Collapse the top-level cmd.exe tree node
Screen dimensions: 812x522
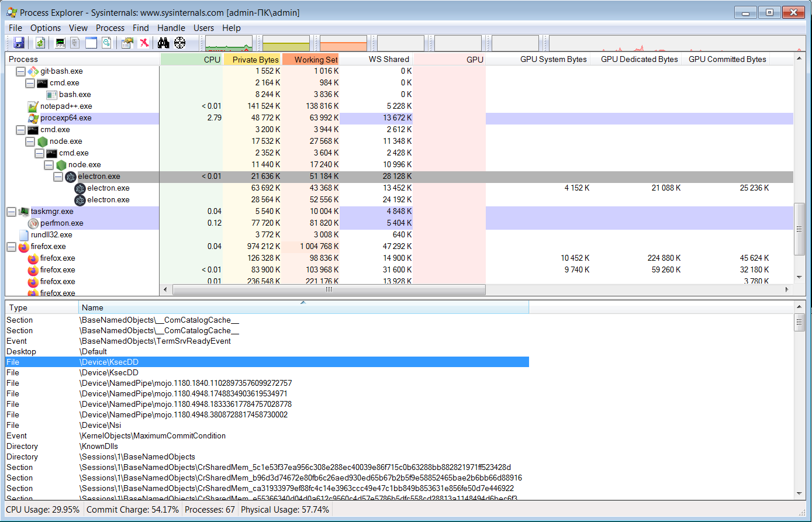click(x=20, y=130)
